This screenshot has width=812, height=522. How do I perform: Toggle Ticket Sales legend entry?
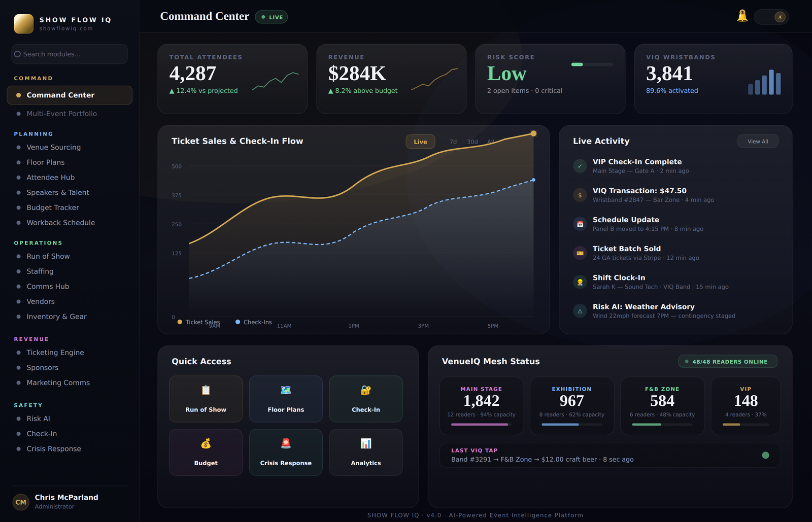(198, 322)
